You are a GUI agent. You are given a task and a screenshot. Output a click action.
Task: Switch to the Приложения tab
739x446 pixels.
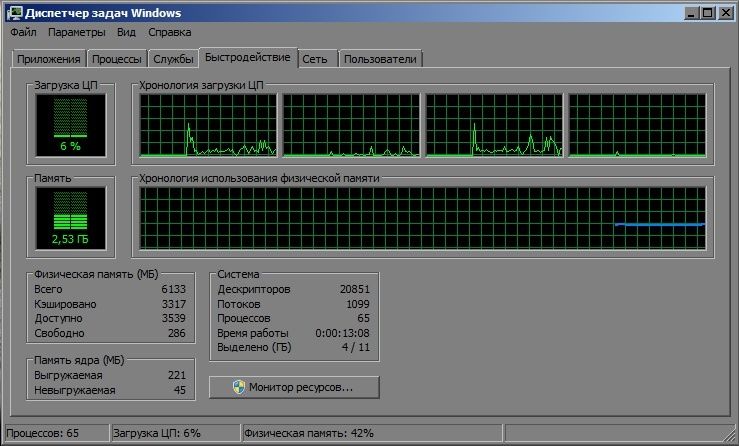[49, 59]
